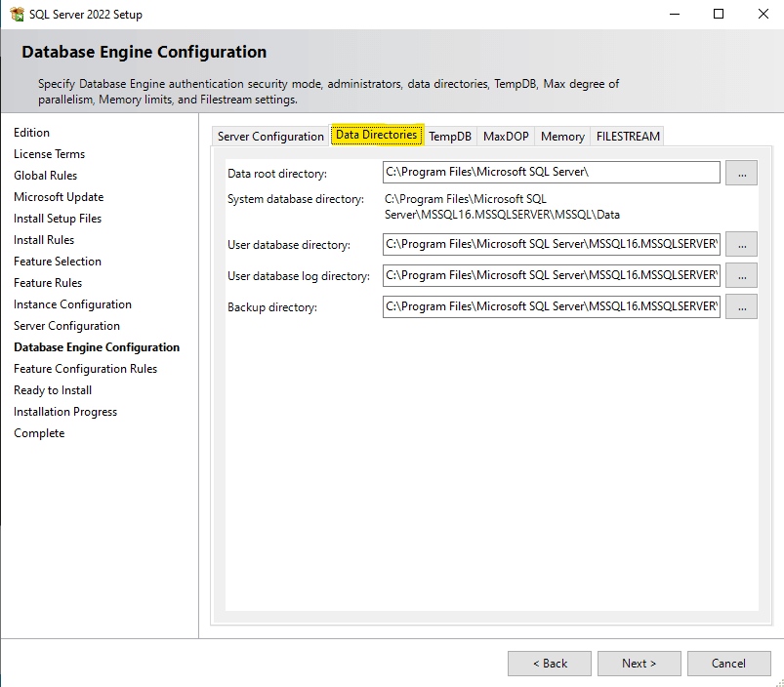Viewport: 784px width, 687px height.
Task: Minimize the SQL Server 2022 Setup window
Action: pos(675,14)
